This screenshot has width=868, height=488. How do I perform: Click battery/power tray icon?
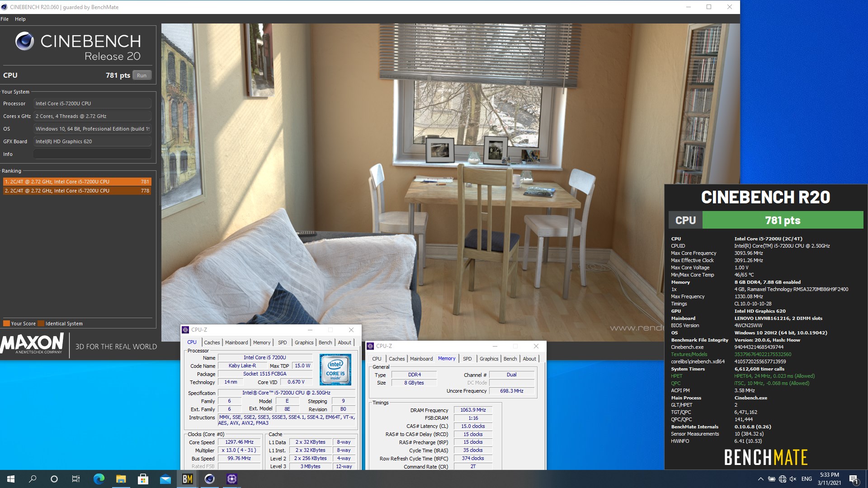[x=772, y=479]
